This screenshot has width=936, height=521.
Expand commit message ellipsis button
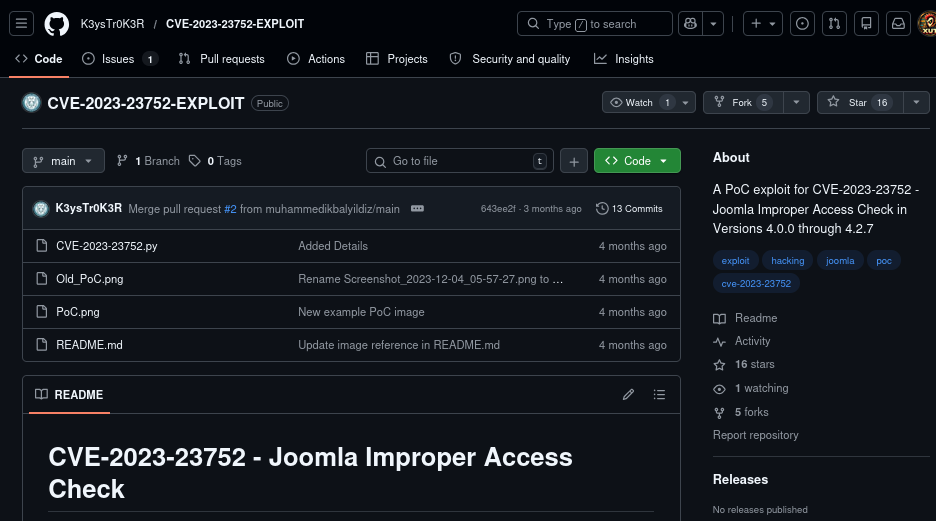[417, 209]
